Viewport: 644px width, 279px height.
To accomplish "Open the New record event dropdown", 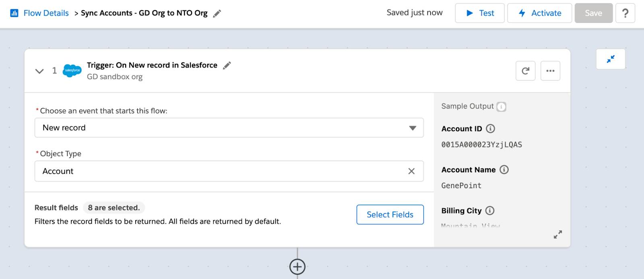I will click(x=229, y=127).
